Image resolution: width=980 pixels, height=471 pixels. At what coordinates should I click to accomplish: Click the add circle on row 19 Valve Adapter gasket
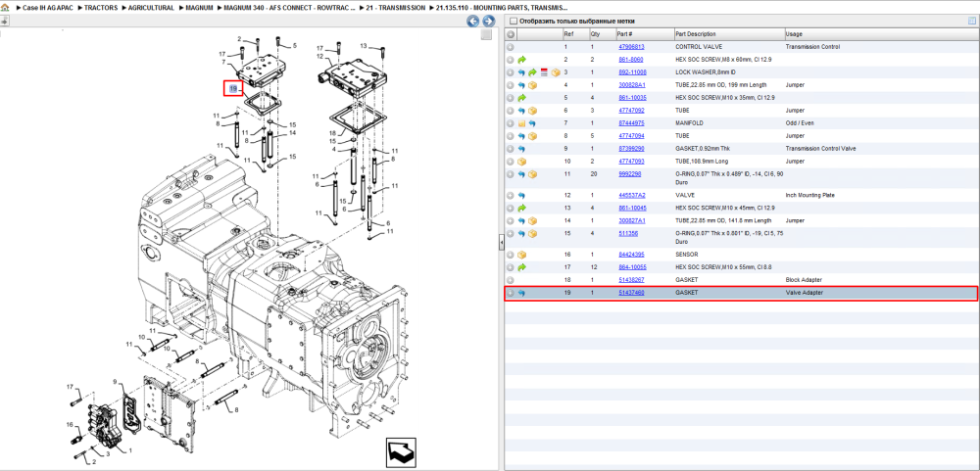click(x=511, y=293)
